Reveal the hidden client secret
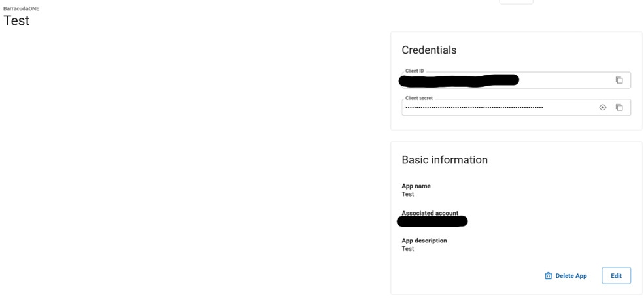 pyautogui.click(x=603, y=107)
